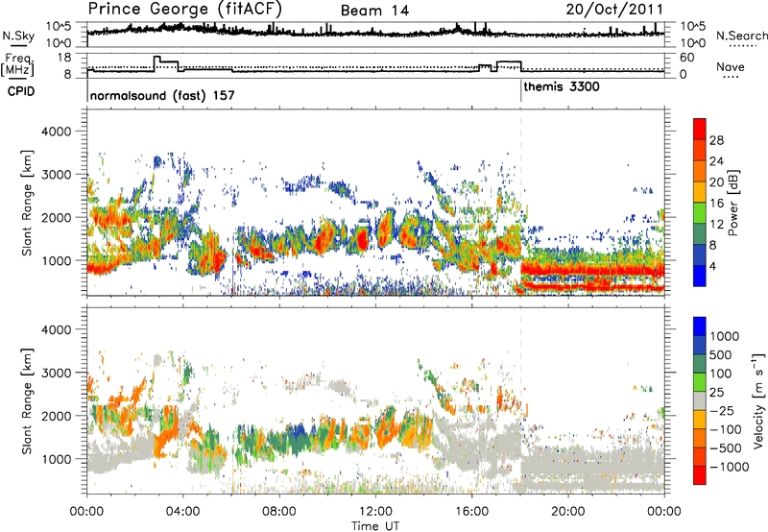This screenshot has width=768, height=532.
Task: Click the "100" label on Velocity color bar
Action: [x=721, y=374]
